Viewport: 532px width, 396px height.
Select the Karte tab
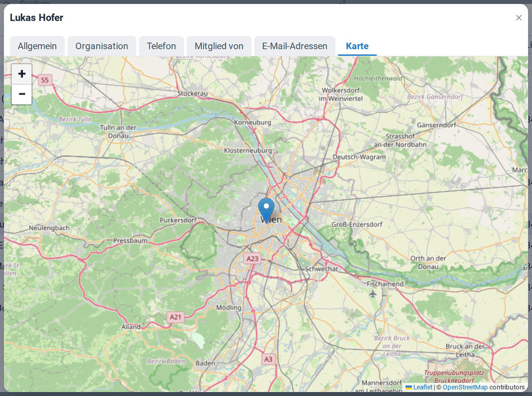tap(357, 46)
